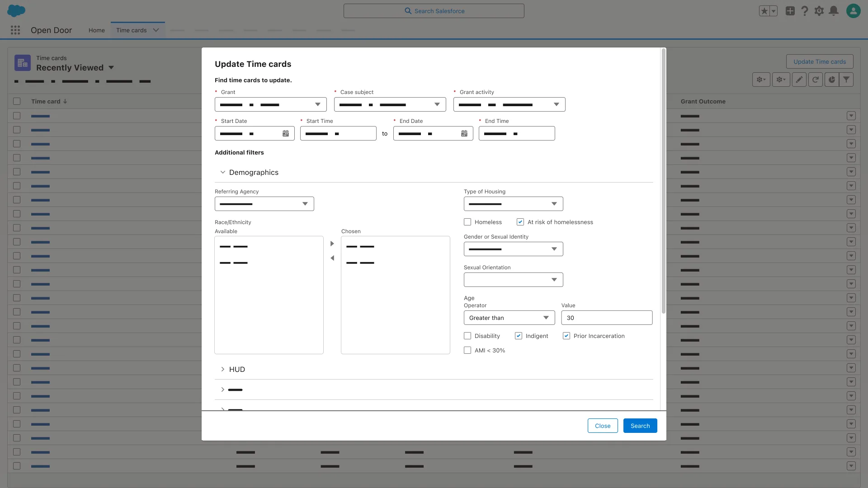Open row actions menu for last time card
The image size is (868, 488).
[851, 465]
